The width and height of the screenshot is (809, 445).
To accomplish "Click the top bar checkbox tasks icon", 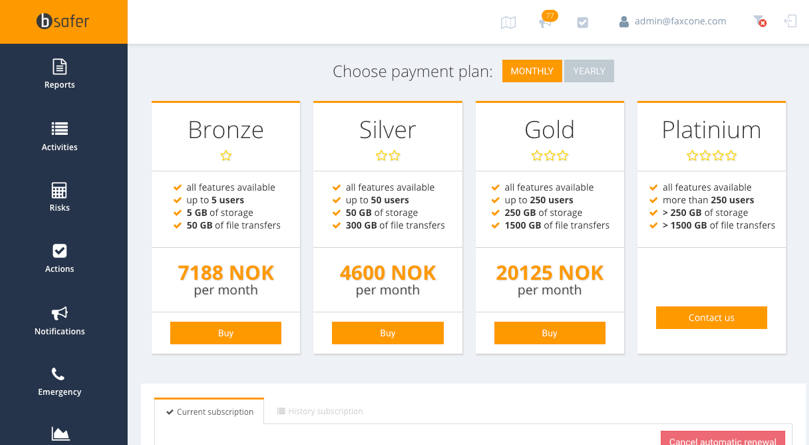I will (583, 22).
